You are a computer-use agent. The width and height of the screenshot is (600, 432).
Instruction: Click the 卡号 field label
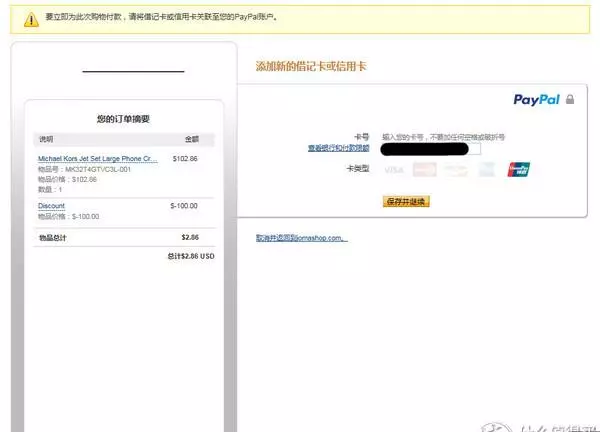coord(362,137)
